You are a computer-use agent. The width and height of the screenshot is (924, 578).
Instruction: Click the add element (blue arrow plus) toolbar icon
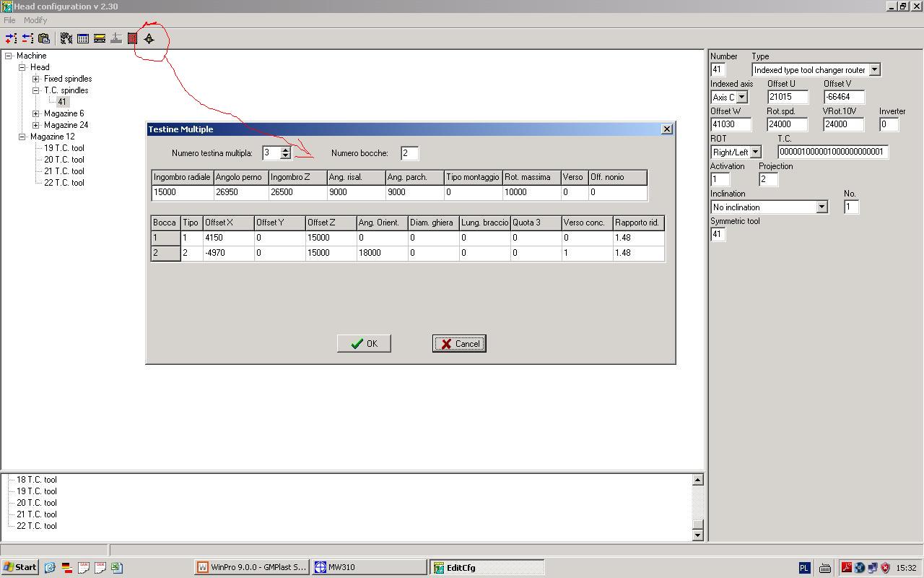click(11, 38)
